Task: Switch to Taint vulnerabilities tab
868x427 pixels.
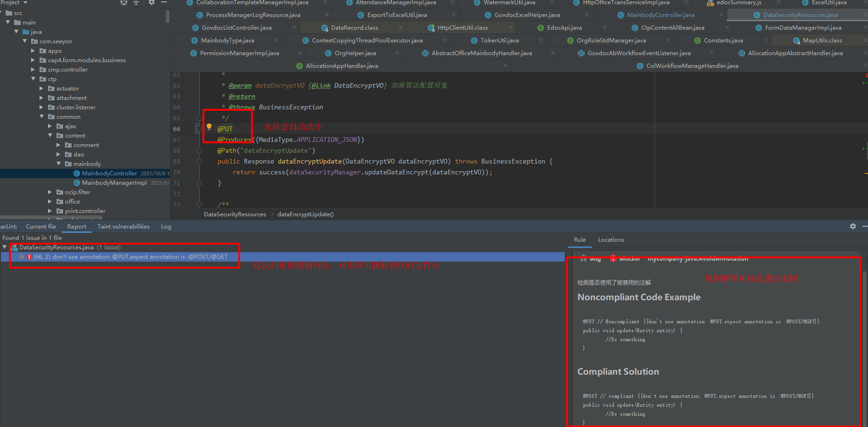Action: coord(123,227)
